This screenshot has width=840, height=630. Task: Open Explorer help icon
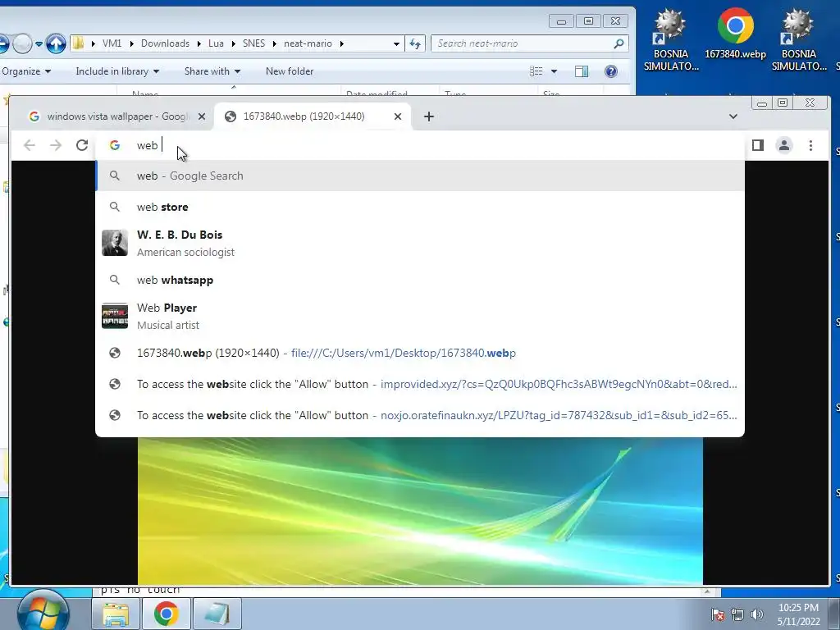610,71
